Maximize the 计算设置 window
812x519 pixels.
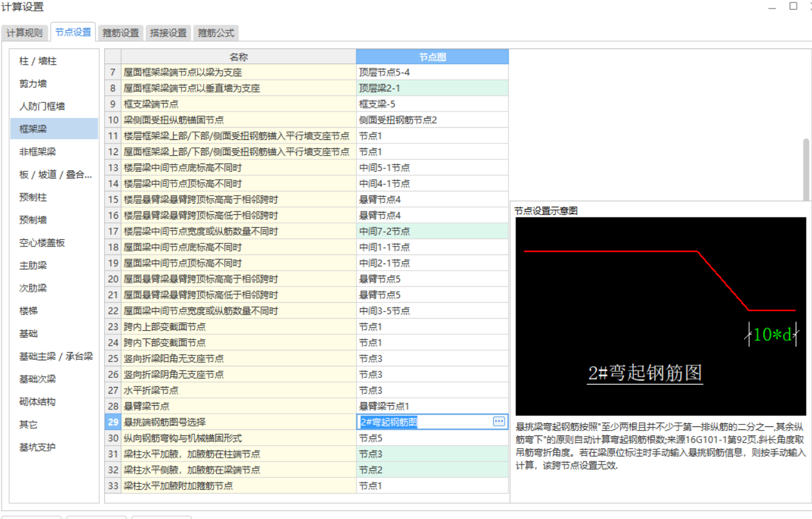point(793,6)
